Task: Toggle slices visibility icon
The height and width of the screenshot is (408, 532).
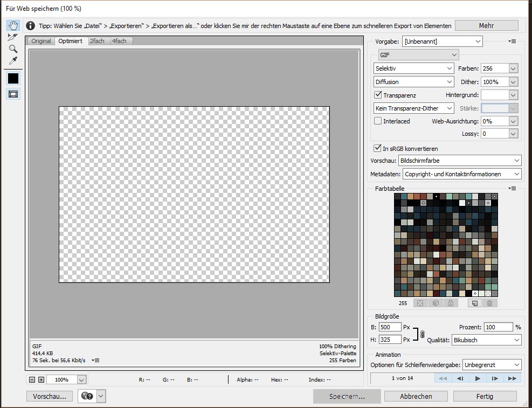Action: tap(13, 94)
